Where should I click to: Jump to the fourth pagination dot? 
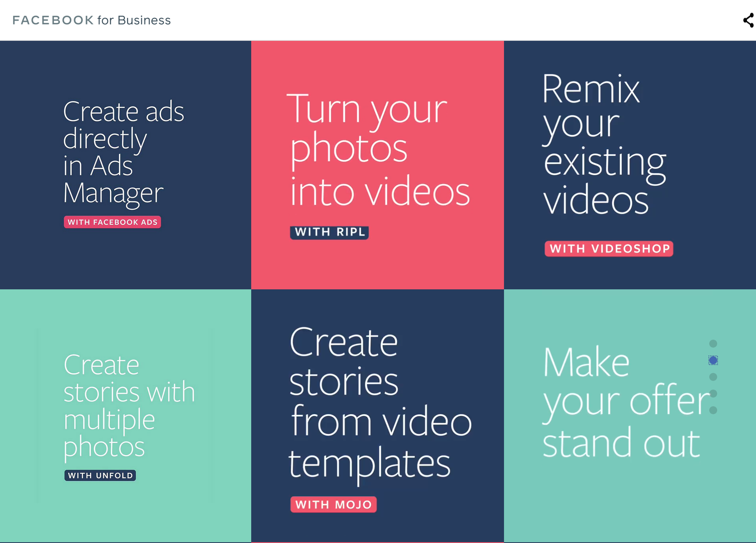(x=713, y=394)
